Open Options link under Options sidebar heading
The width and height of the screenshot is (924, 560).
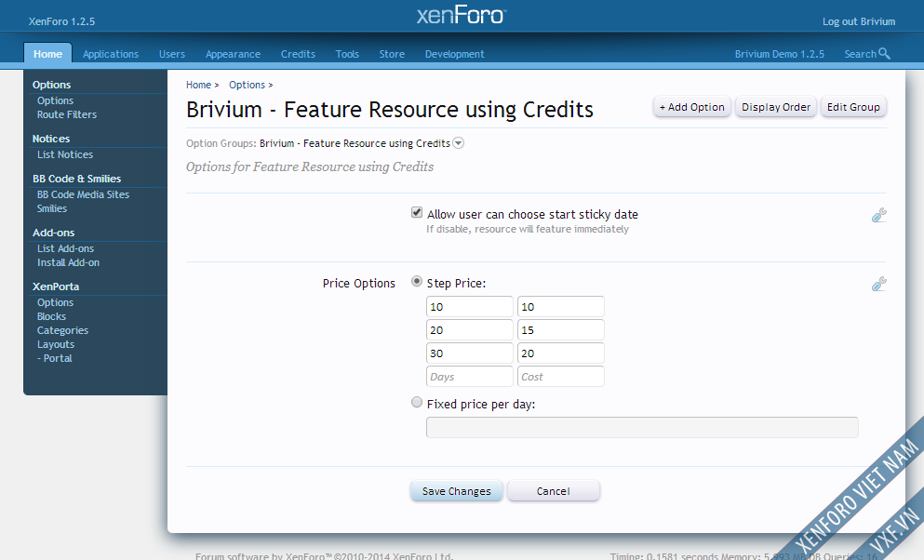pyautogui.click(x=56, y=100)
